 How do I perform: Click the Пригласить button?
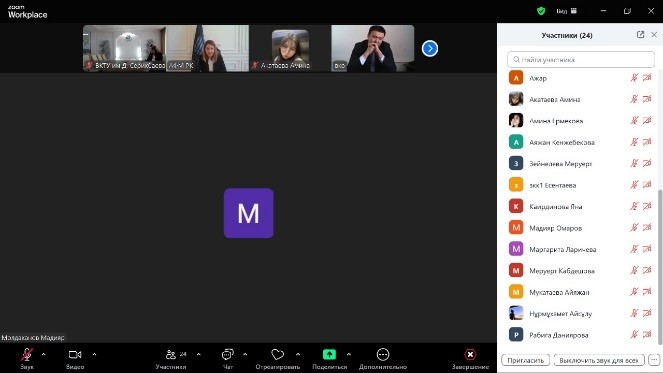point(526,360)
